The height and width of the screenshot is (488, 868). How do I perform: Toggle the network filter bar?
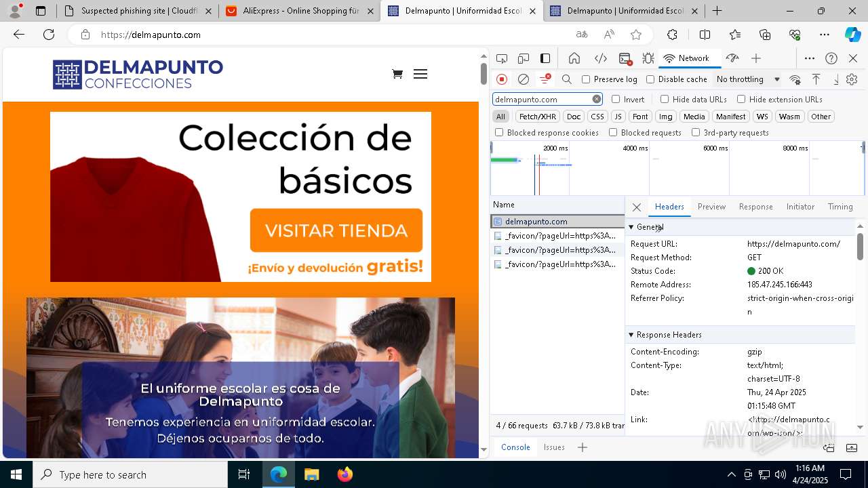545,79
